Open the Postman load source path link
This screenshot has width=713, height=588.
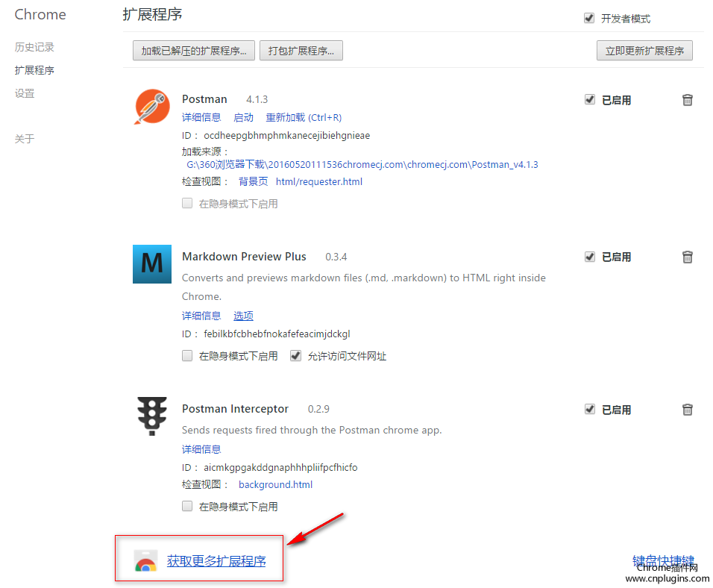point(362,165)
